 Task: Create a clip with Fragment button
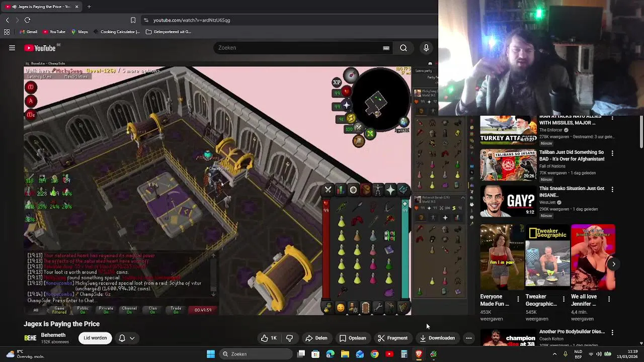click(x=392, y=338)
